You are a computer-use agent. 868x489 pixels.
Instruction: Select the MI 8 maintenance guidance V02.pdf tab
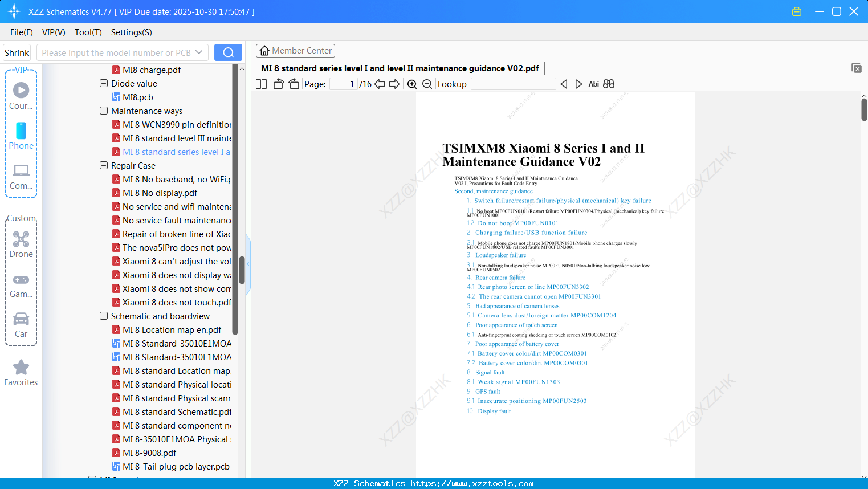click(400, 68)
